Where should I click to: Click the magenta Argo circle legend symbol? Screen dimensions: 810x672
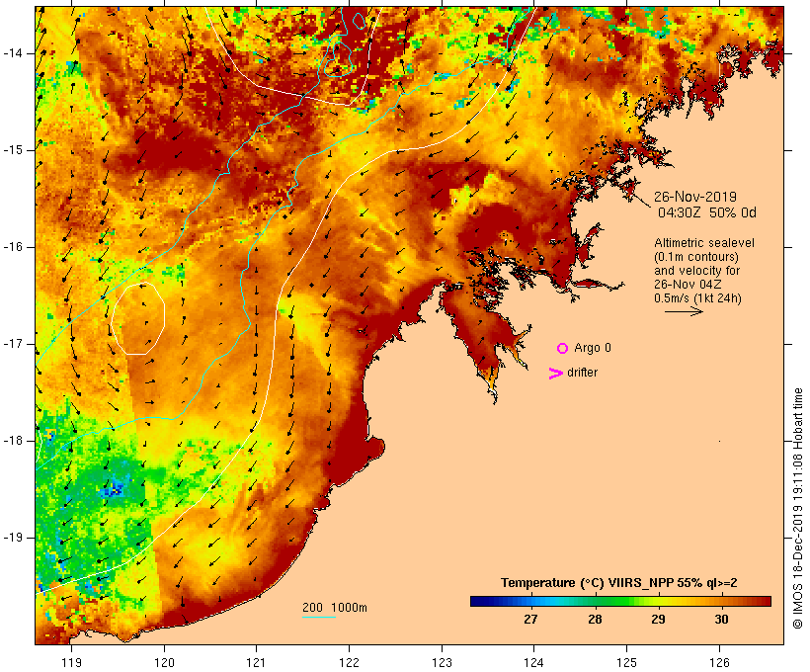(563, 348)
